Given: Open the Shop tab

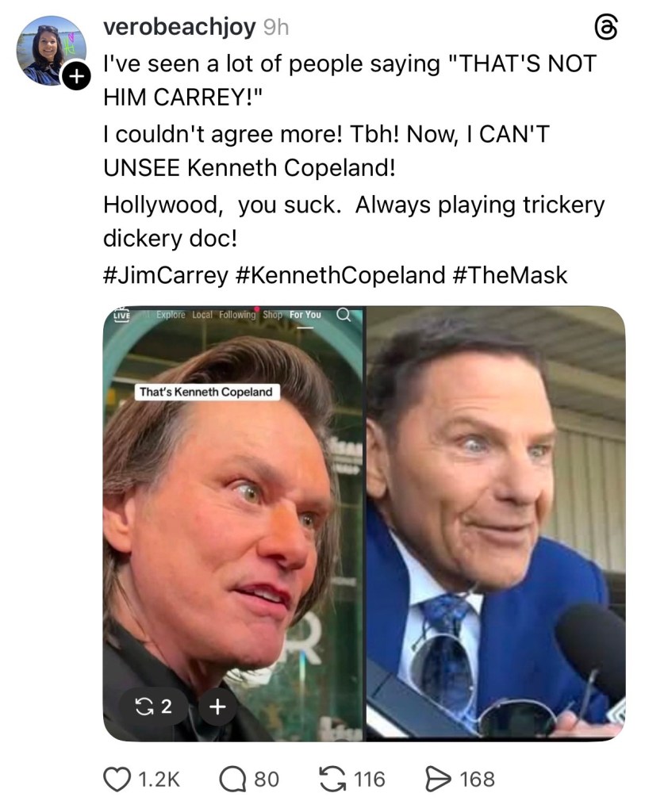Looking at the screenshot, I should tap(273, 315).
